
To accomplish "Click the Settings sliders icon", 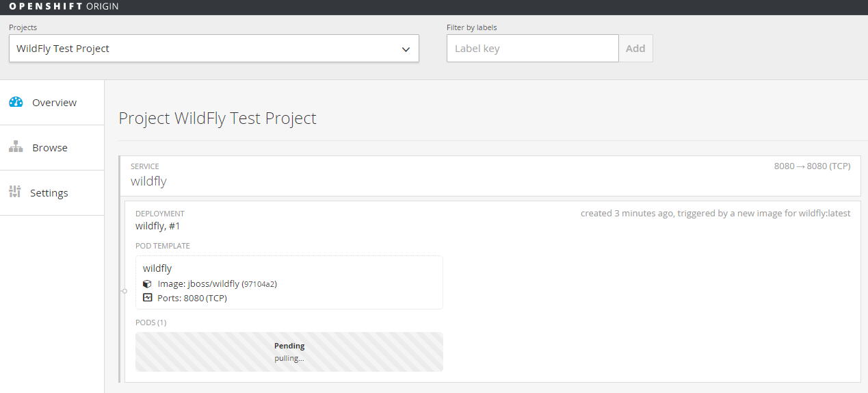I will pyautogui.click(x=15, y=192).
